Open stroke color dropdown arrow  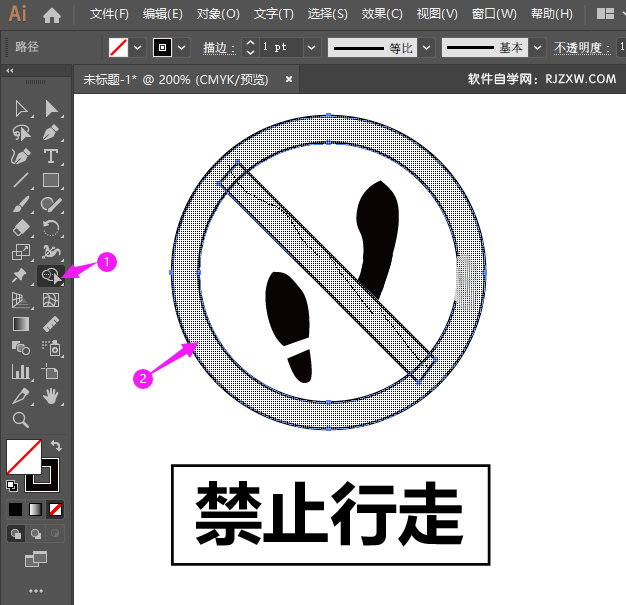182,48
